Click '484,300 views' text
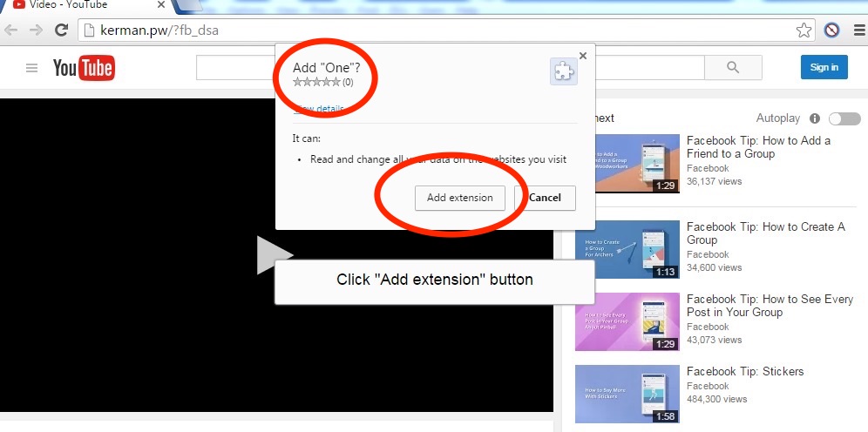The width and height of the screenshot is (868, 432). 717,399
